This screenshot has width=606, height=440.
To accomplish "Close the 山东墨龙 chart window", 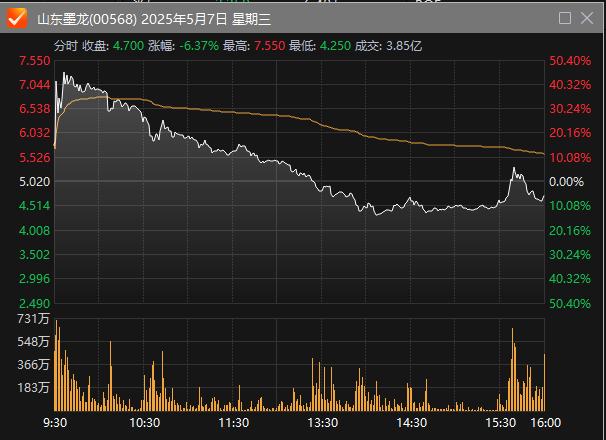I will click(587, 18).
